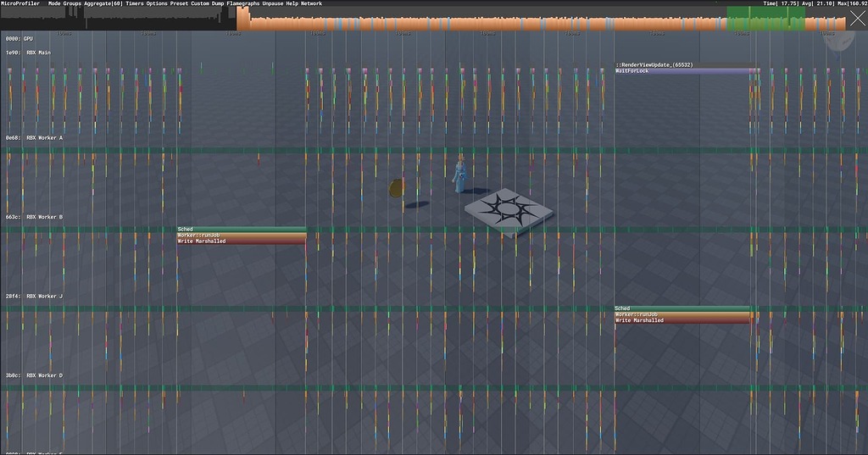868x455 pixels.
Task: Select Worker::runJob bar under RBX Worker B
Action: pos(242,236)
